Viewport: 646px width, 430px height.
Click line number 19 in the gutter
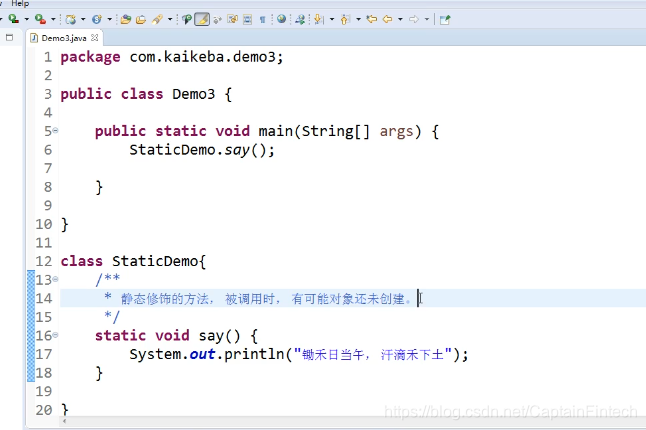click(x=44, y=391)
